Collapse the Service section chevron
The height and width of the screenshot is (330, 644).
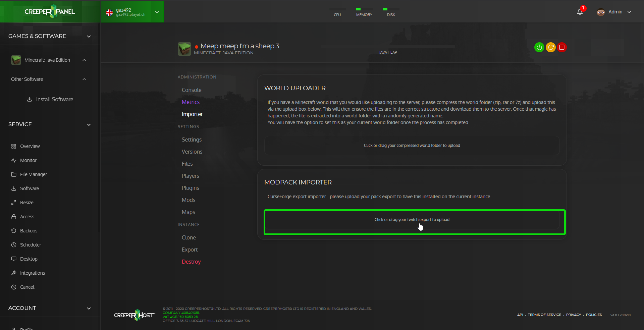(x=89, y=124)
